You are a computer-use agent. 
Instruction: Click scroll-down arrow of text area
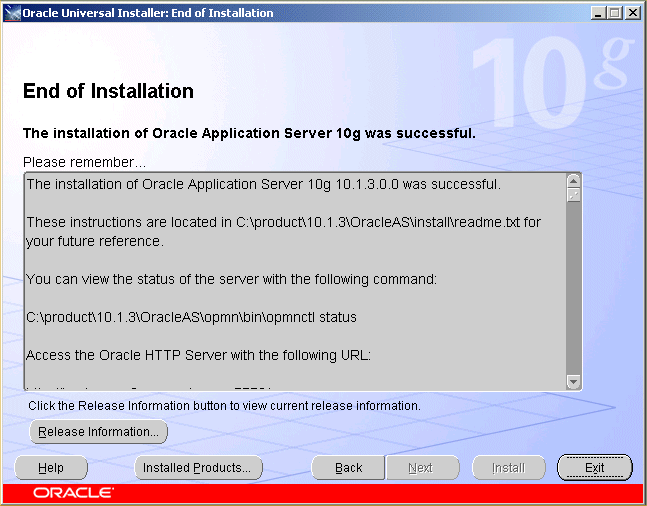(x=574, y=382)
